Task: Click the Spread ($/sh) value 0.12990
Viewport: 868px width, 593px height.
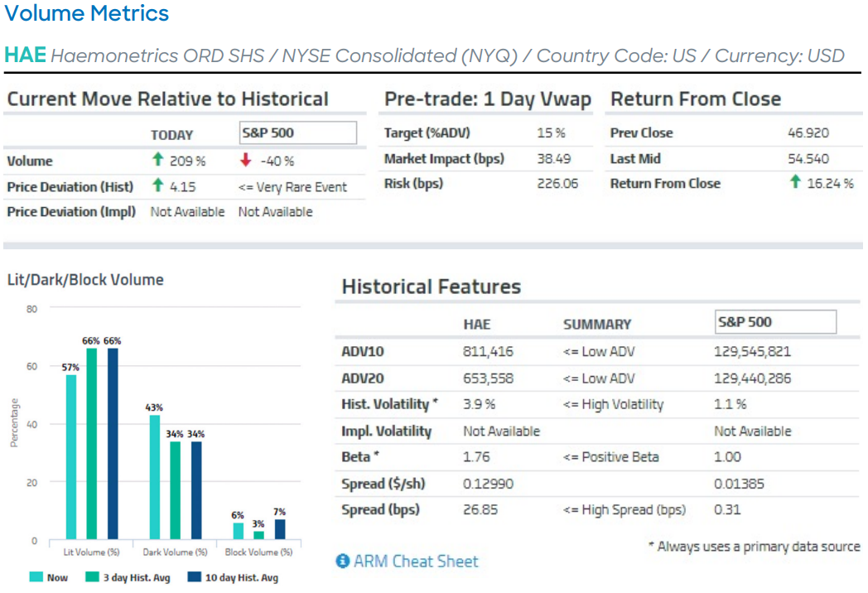Action: tap(489, 484)
